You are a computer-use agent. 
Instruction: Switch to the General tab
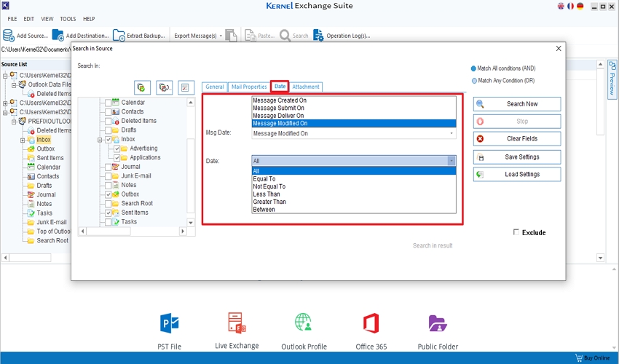point(214,87)
